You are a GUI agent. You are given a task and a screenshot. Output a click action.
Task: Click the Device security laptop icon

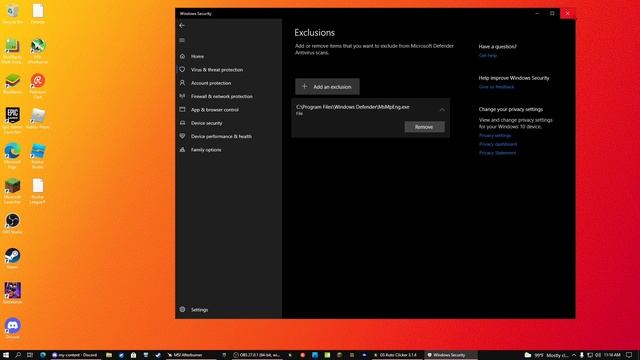(x=182, y=123)
